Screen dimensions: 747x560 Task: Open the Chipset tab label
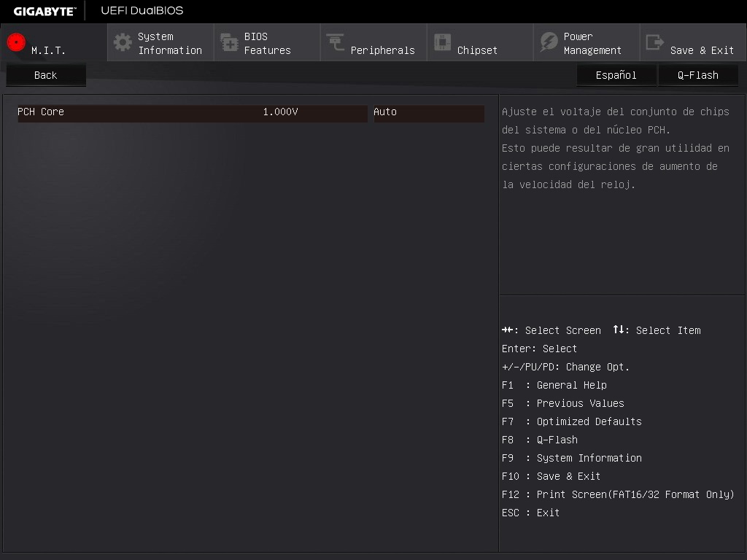(x=477, y=50)
